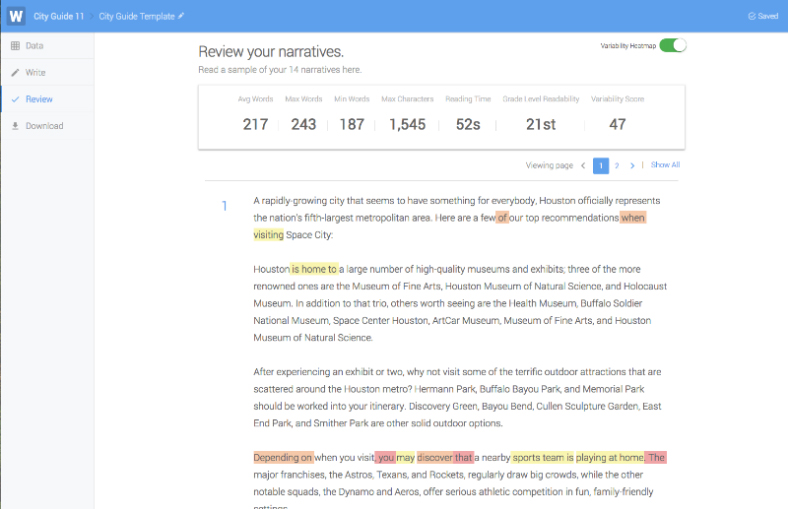Switch to the Write tab
The height and width of the screenshot is (509, 788).
(35, 73)
